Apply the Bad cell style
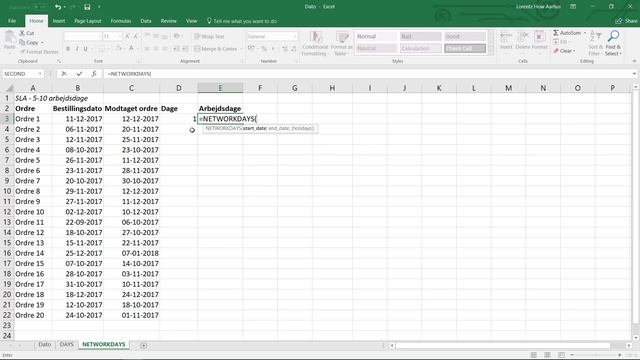The width and height of the screenshot is (640, 360). point(420,36)
